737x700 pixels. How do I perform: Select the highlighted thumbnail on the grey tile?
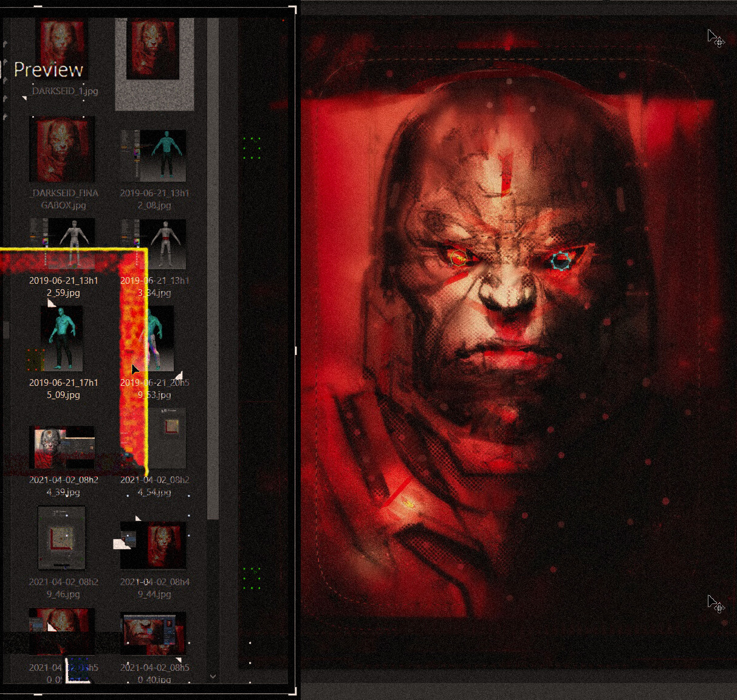tap(153, 49)
